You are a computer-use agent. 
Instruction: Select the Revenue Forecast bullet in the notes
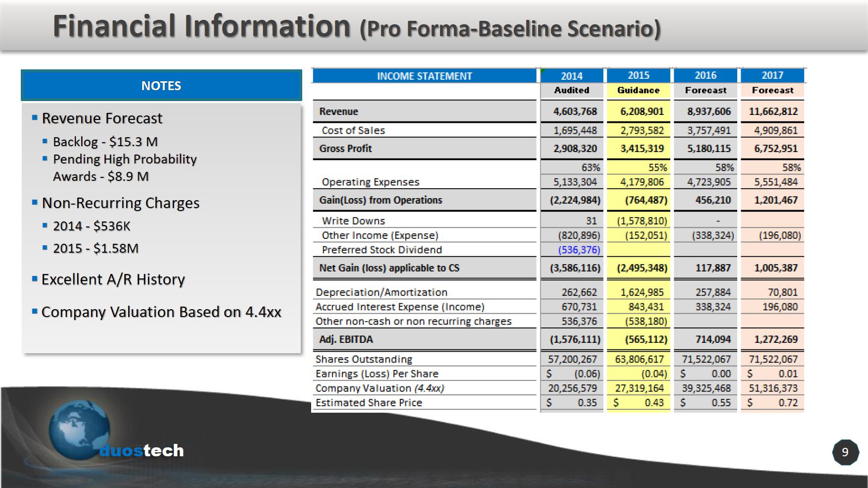point(102,118)
